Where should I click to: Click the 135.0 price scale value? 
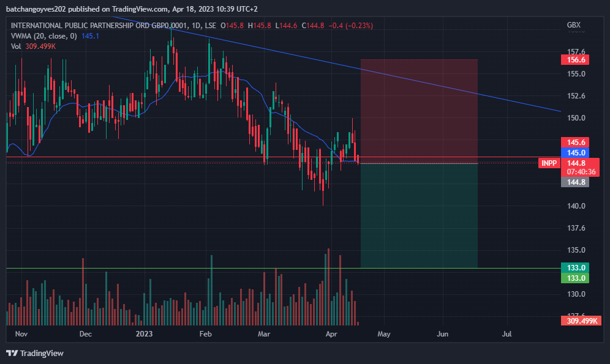[x=576, y=250]
